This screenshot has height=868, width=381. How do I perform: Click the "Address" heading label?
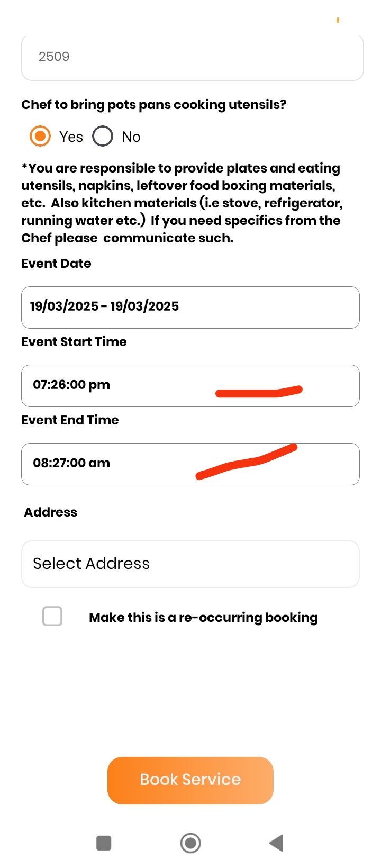click(x=51, y=512)
